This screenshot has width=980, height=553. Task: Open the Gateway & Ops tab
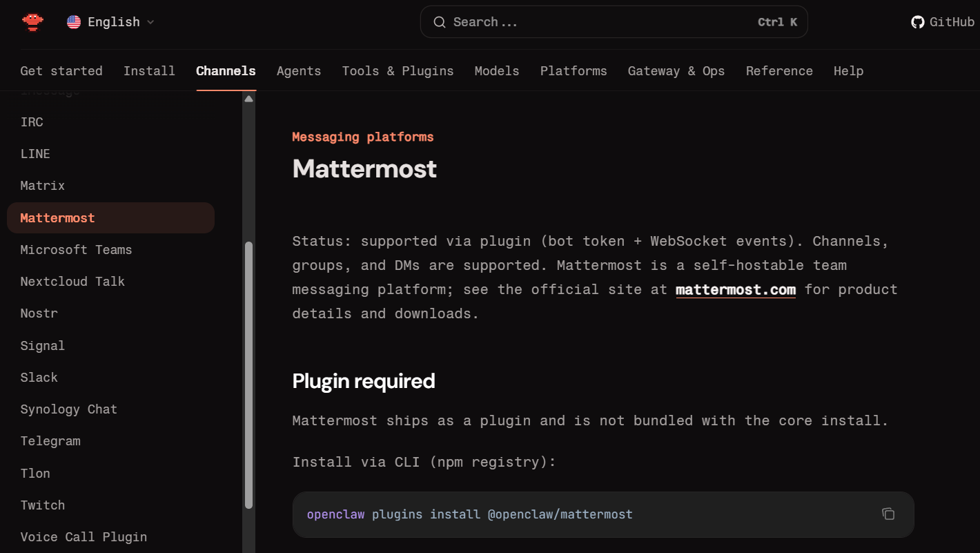click(676, 71)
